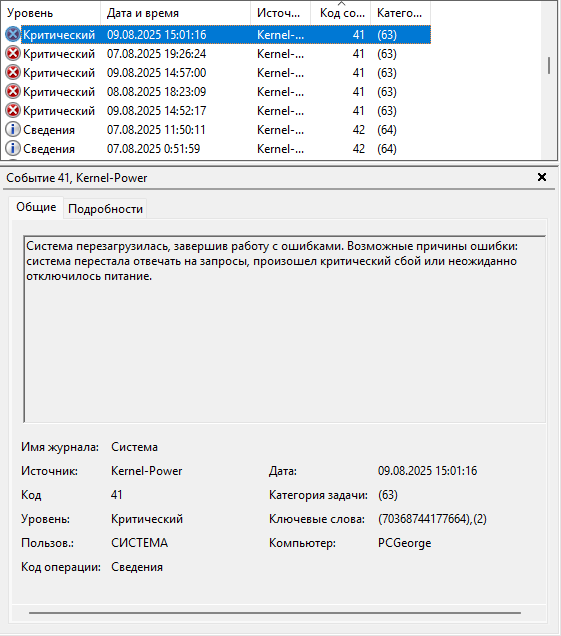Click event code 42 in 11:50:11 row
The image size is (561, 636).
[x=359, y=130]
